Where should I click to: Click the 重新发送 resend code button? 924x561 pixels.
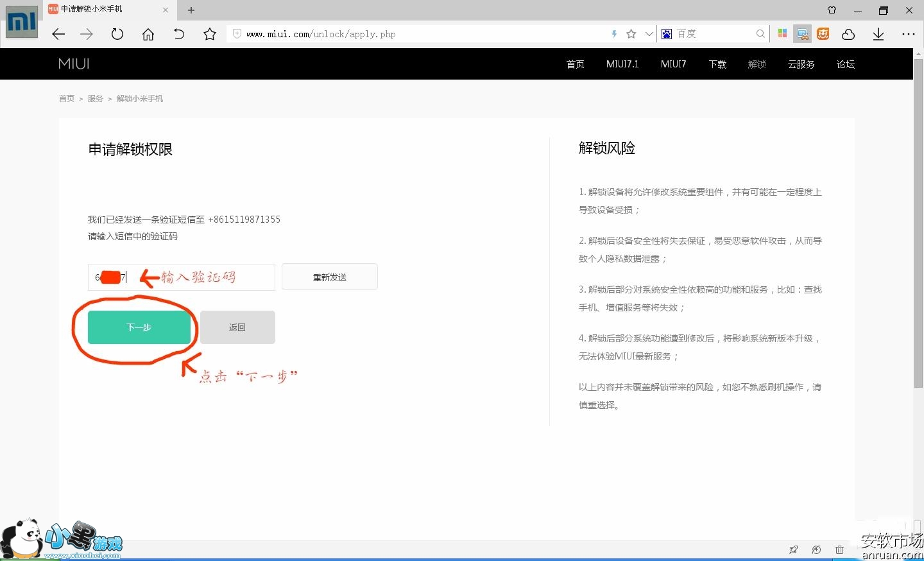click(329, 277)
